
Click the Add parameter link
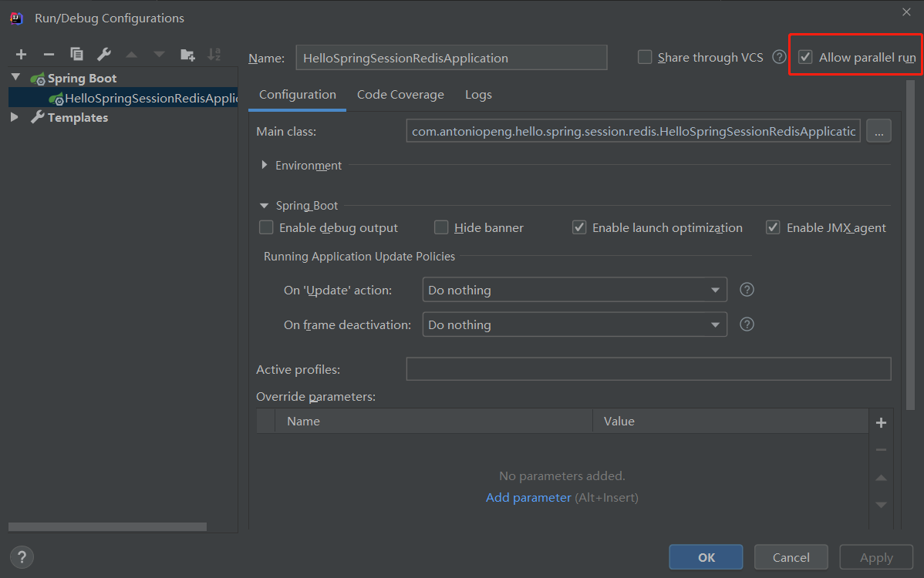coord(528,497)
